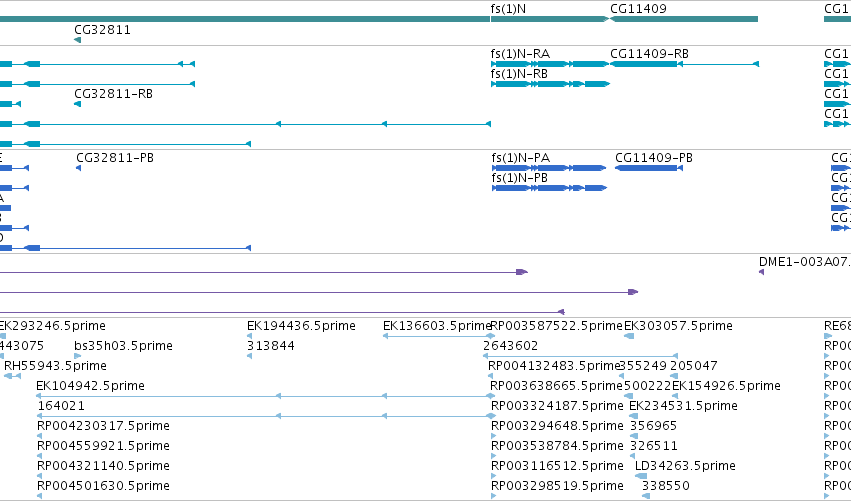Select the 355249 feature label
851x501 pixels.
(643, 366)
